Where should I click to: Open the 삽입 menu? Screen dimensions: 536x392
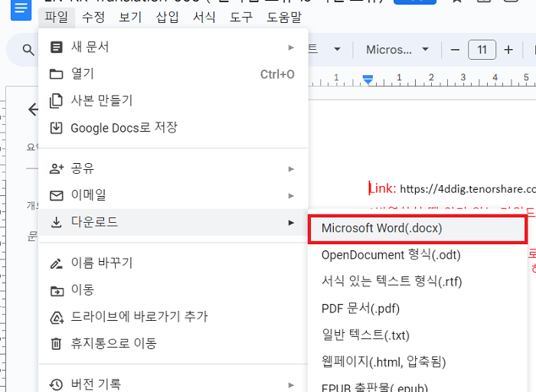pos(167,17)
